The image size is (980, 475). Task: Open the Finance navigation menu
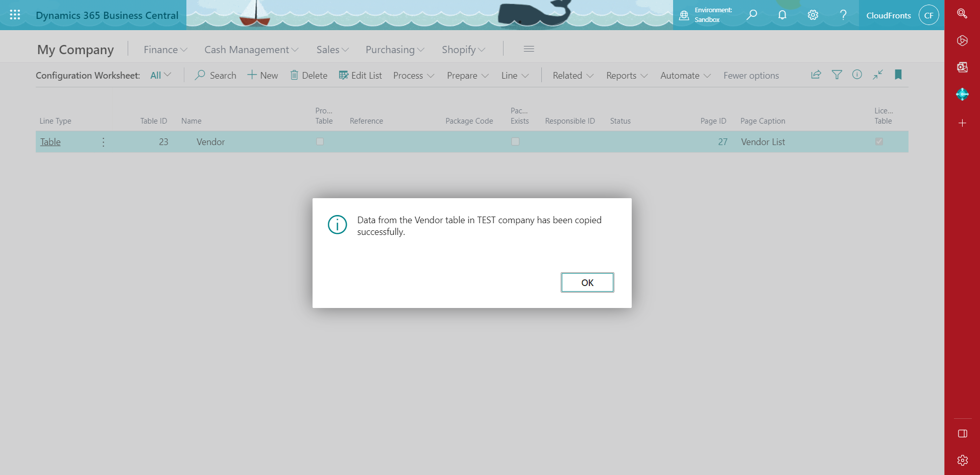[165, 50]
